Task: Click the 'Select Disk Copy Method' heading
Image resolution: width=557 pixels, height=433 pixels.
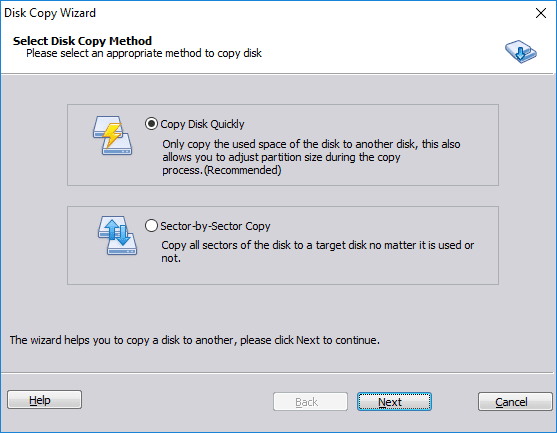Action: [82, 41]
